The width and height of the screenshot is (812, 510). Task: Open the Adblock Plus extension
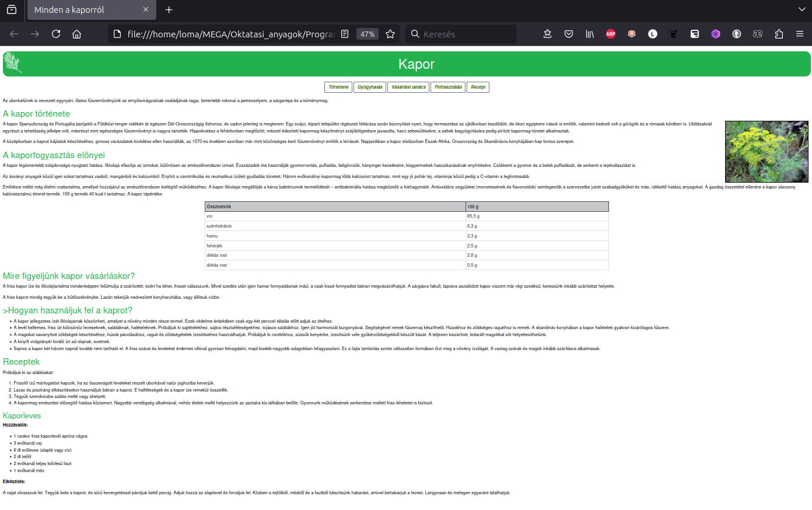coord(611,34)
